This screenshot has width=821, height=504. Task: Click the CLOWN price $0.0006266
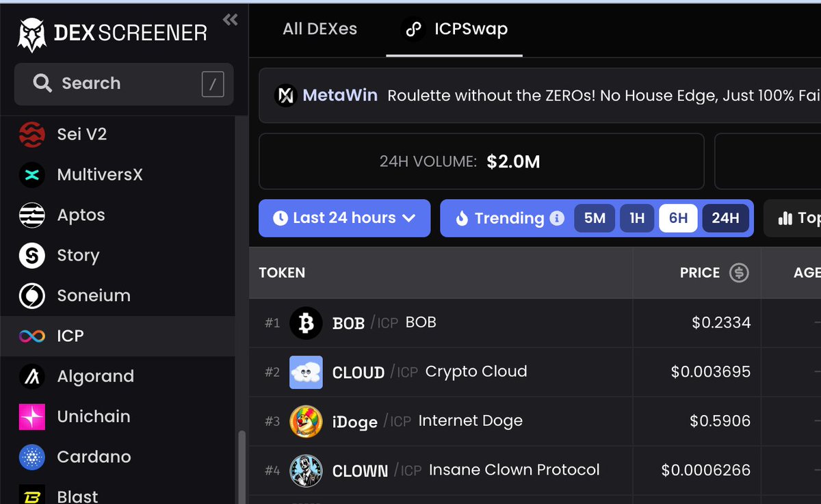coord(706,470)
